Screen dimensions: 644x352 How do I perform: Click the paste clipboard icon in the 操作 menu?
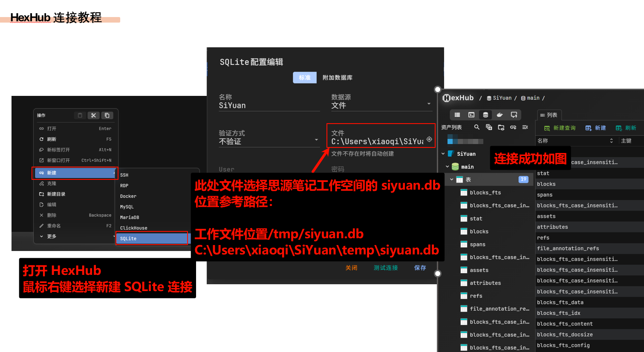pos(80,115)
